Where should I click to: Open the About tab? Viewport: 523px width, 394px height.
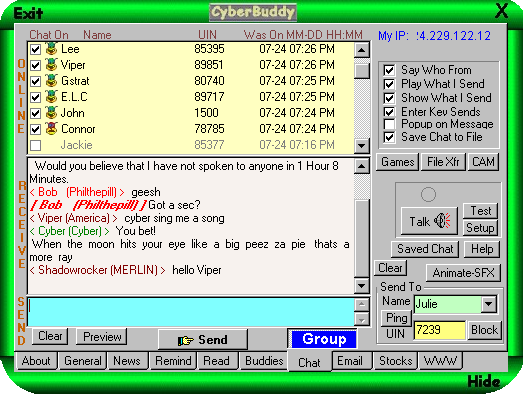pyautogui.click(x=36, y=361)
